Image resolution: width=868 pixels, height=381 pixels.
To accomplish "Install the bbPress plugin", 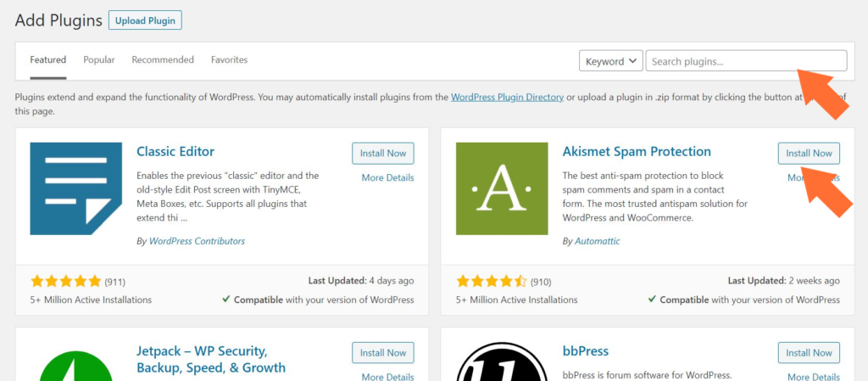I will pos(809,353).
